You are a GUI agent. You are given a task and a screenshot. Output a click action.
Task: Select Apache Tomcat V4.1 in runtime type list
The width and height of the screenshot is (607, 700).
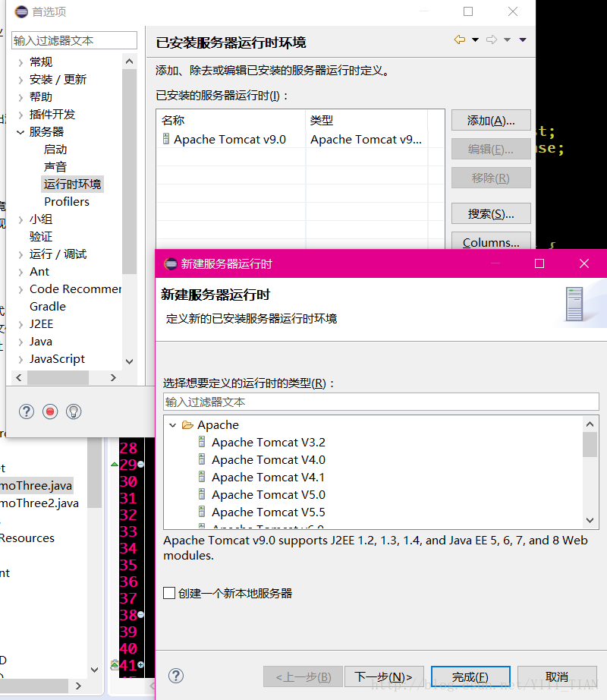click(x=268, y=478)
